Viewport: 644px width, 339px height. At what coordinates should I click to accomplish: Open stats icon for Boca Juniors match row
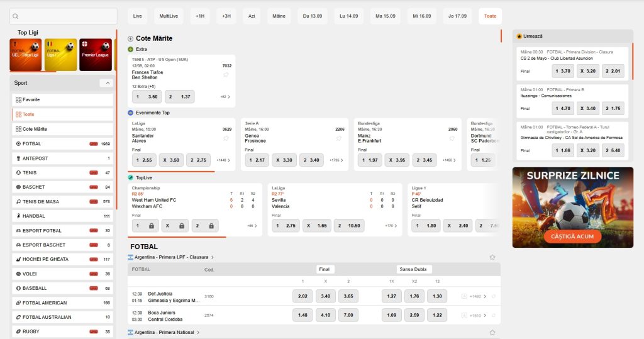click(464, 315)
